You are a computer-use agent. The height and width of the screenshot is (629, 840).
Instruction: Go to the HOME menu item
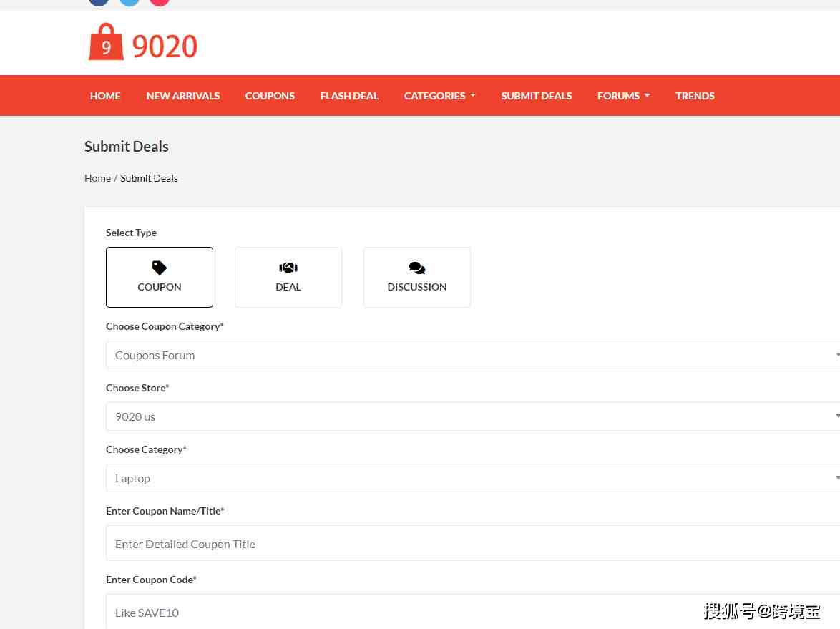click(x=105, y=96)
